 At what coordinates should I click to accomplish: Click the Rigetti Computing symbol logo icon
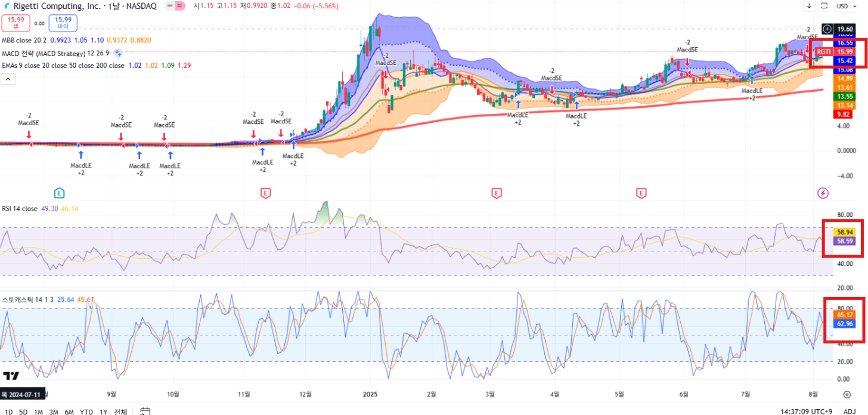(5, 6)
